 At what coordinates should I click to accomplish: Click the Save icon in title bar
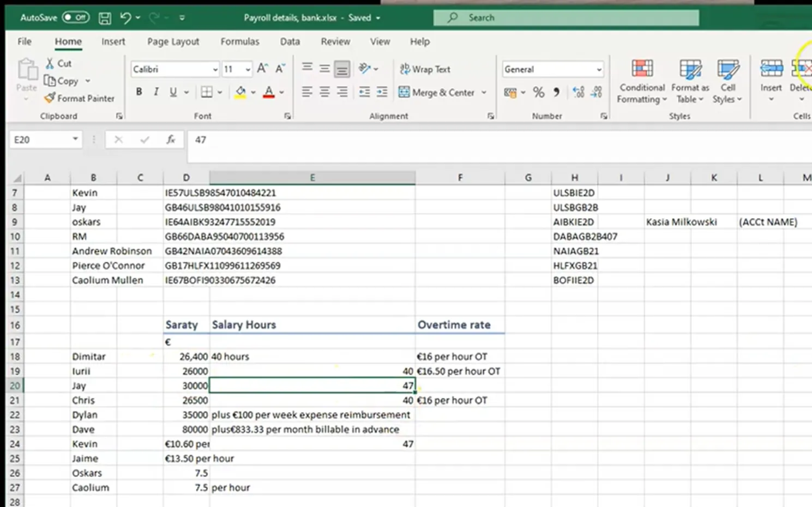pos(105,18)
